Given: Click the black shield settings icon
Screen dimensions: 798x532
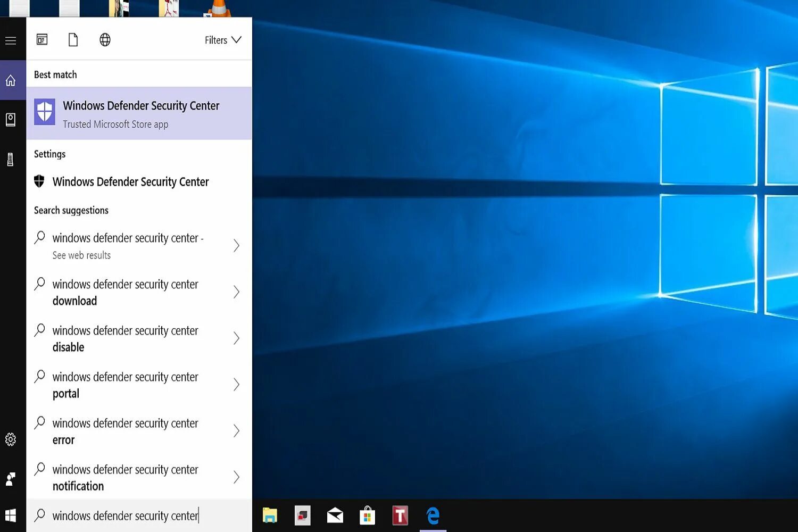Looking at the screenshot, I should click(39, 181).
